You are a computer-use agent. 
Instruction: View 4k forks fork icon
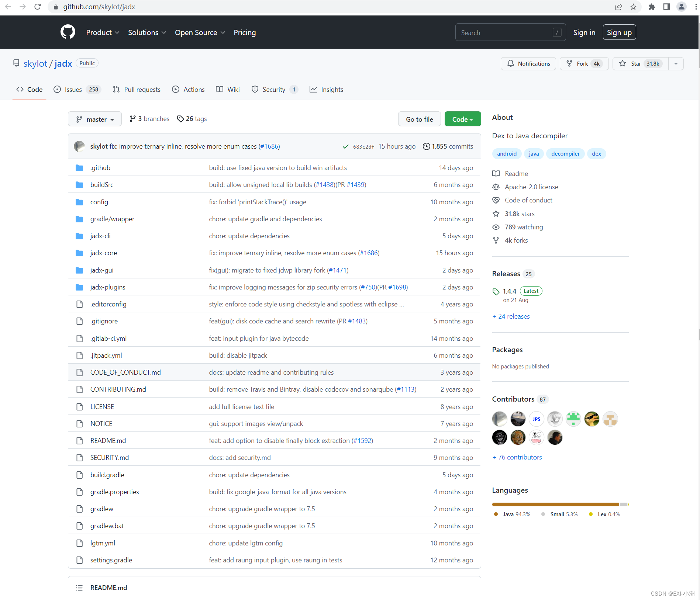pos(496,240)
